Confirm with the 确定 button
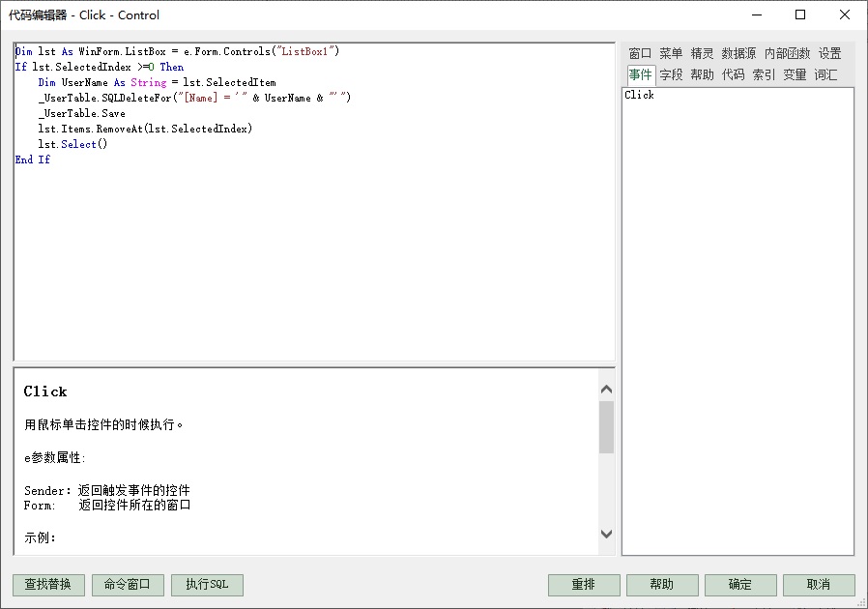This screenshot has height=609, width=868. 740,585
